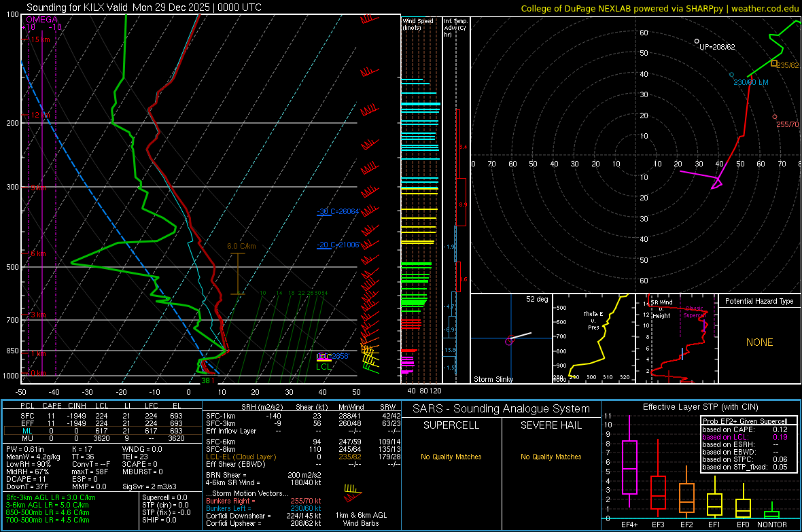This screenshot has height=532, width=802.
Task: Click the SARS - Sounding Analogue System title
Action: (501, 409)
